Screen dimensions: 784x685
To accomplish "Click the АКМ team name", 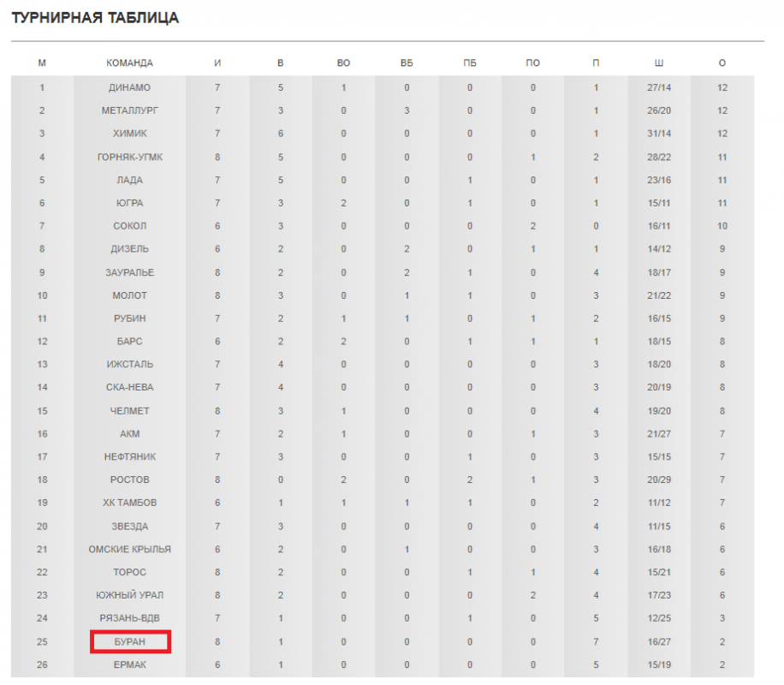I will coord(129,434).
